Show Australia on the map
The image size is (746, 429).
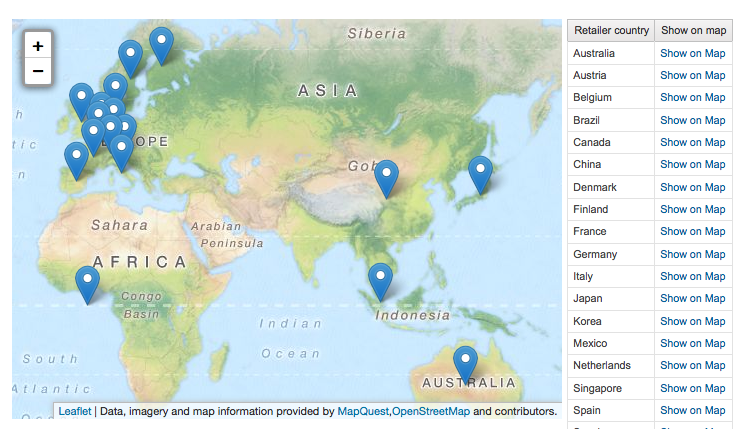693,53
